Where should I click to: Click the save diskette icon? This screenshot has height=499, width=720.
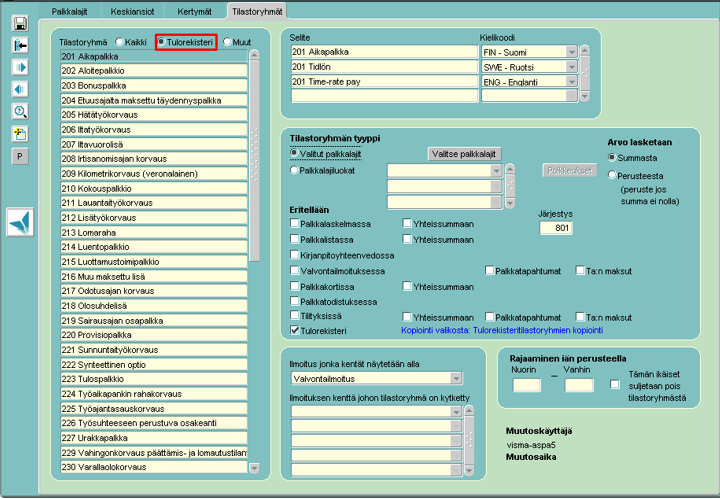tap(20, 23)
